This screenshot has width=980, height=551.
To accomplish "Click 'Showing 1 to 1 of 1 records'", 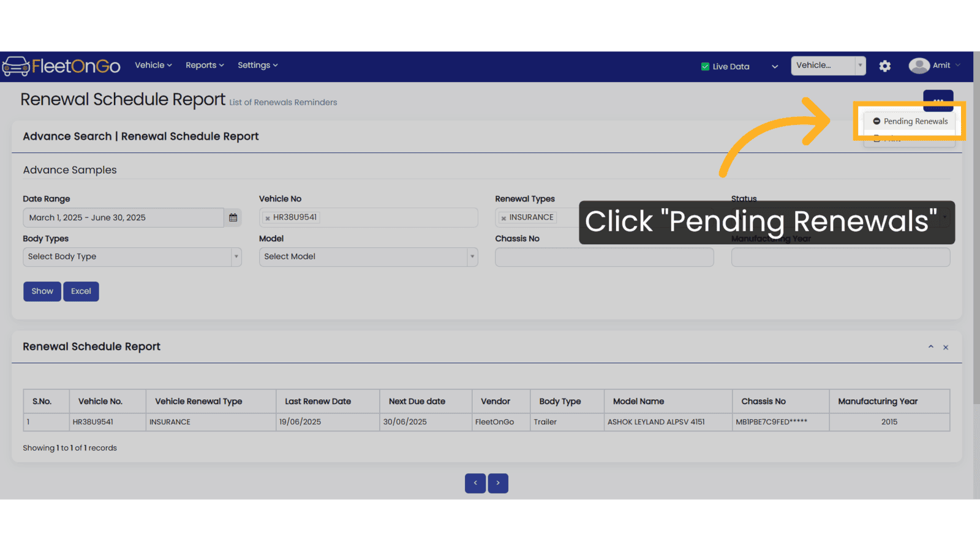I will (x=70, y=448).
